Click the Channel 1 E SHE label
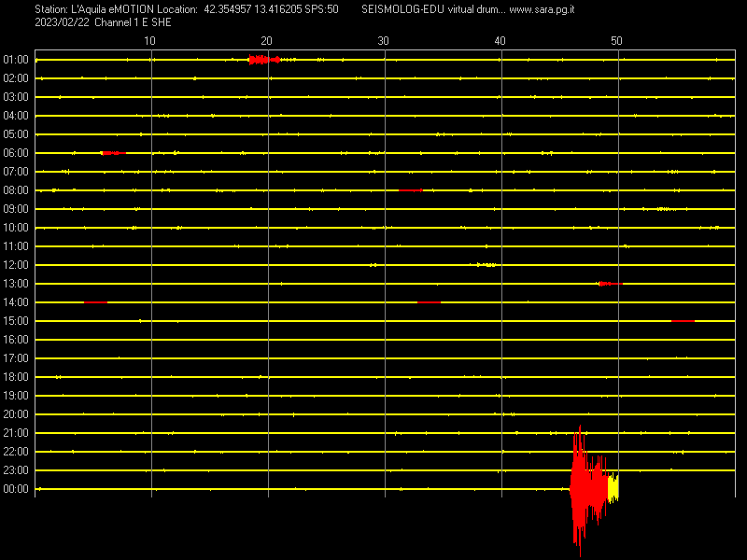Image resolution: width=747 pixels, height=560 pixels. (x=133, y=22)
